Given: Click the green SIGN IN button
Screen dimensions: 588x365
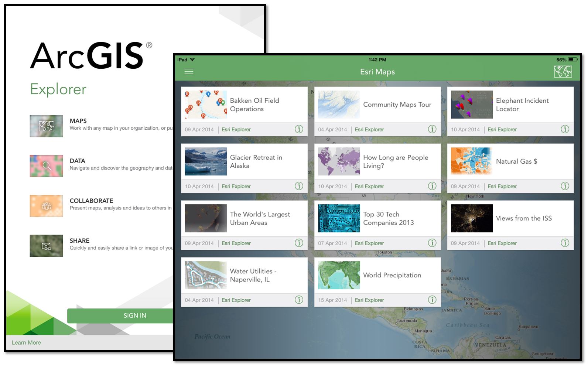Looking at the screenshot, I should click(120, 315).
